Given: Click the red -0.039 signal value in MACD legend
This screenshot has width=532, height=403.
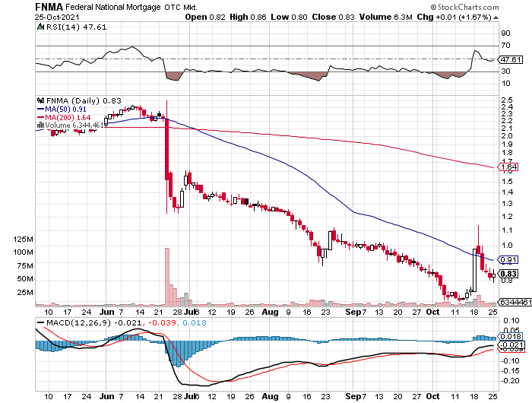Looking at the screenshot, I should pyautogui.click(x=162, y=322).
